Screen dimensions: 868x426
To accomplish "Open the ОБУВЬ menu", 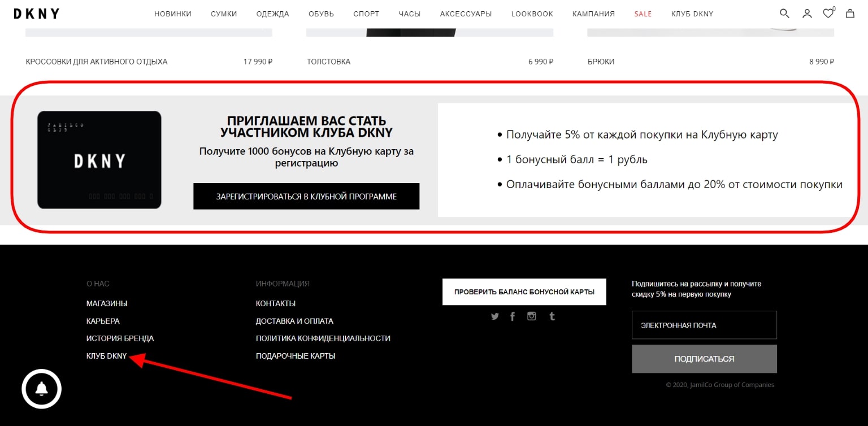I will coord(321,14).
